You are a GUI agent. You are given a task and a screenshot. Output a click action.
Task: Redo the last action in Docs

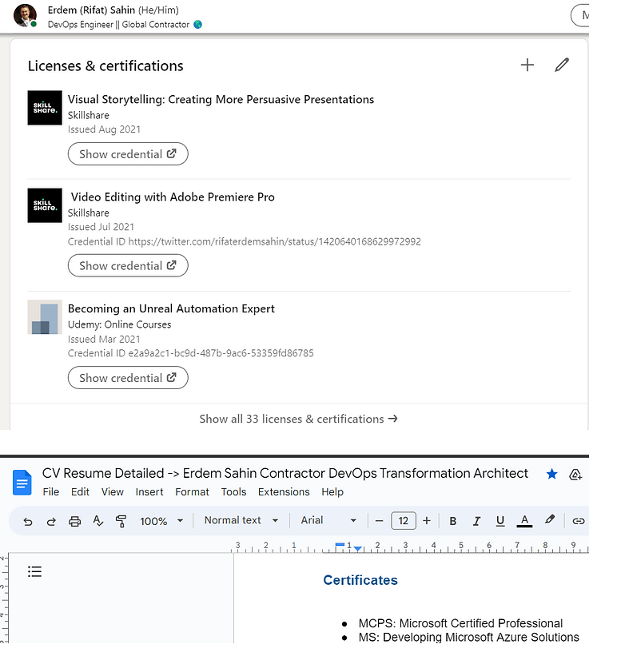pyautogui.click(x=51, y=521)
